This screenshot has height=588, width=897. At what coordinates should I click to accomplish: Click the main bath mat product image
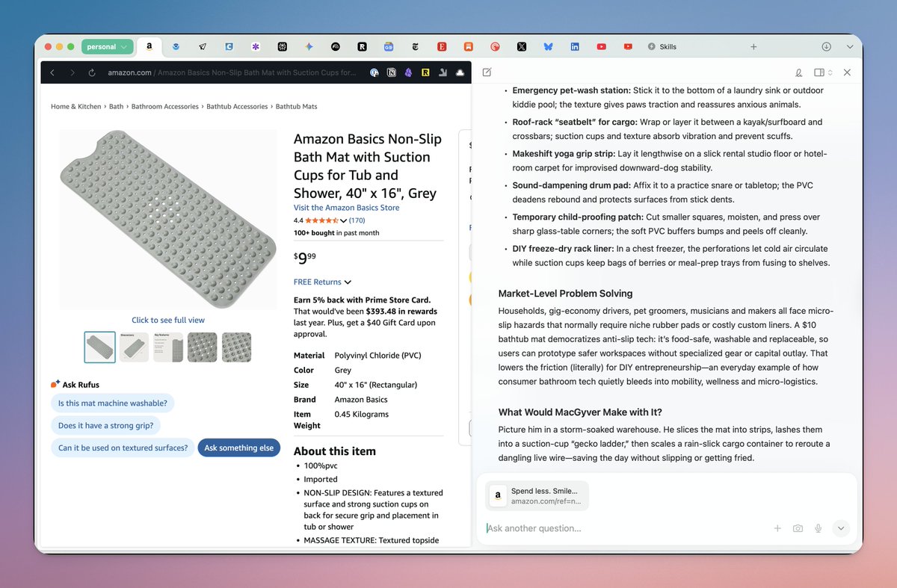tap(168, 220)
